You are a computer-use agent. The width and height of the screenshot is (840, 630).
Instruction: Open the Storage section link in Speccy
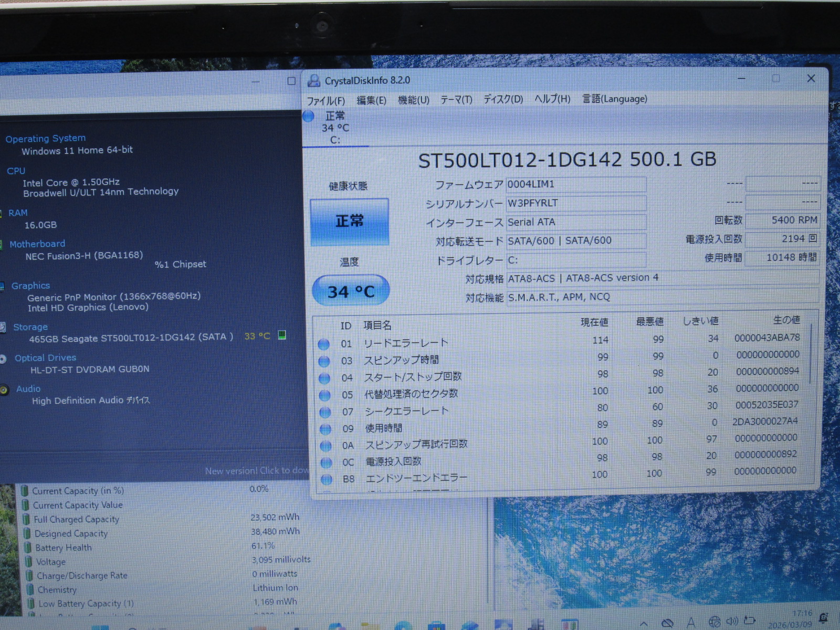30,327
